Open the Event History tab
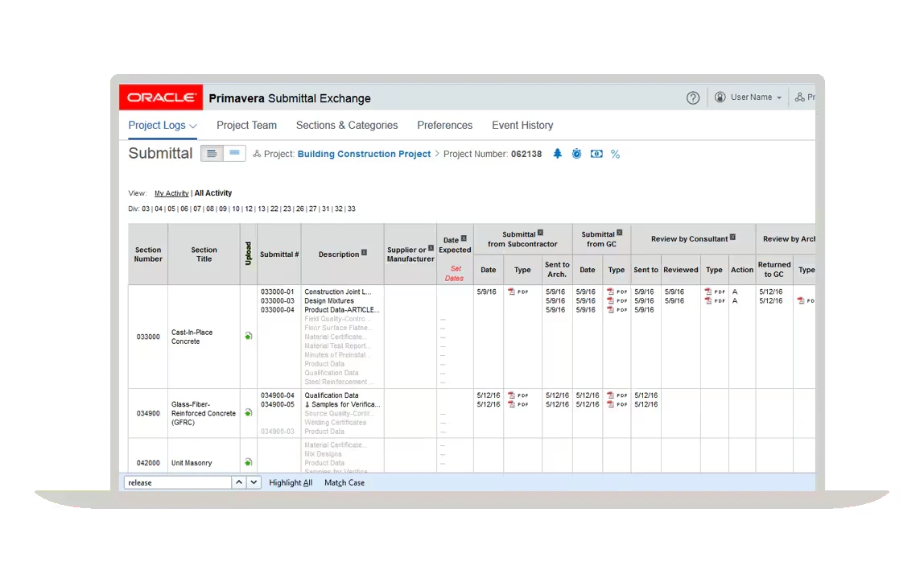 pyautogui.click(x=522, y=126)
